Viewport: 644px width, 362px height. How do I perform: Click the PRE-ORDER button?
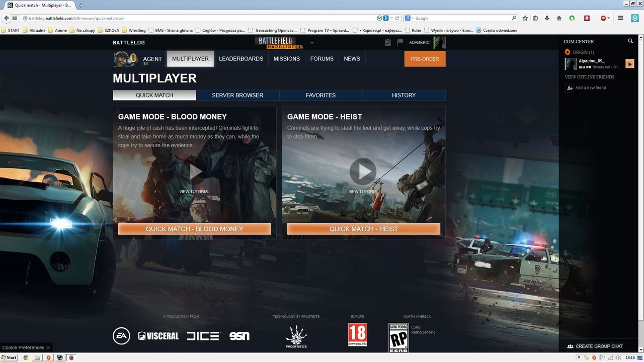pos(425,59)
